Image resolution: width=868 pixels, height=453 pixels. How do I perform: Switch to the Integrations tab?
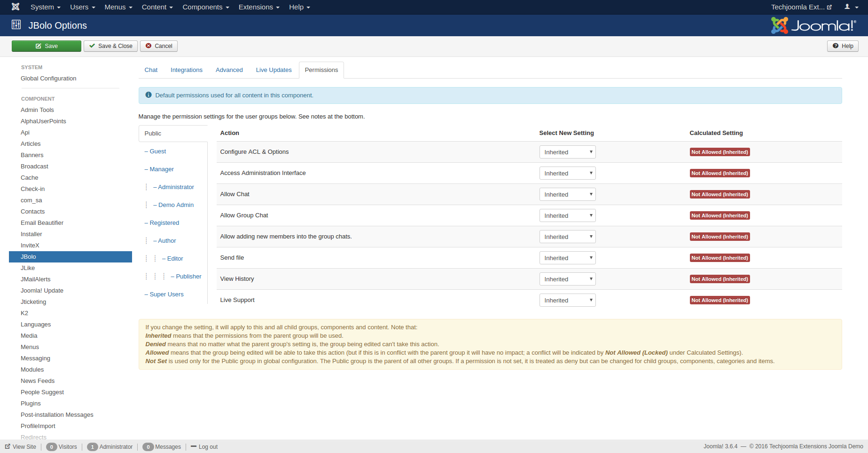pyautogui.click(x=186, y=70)
